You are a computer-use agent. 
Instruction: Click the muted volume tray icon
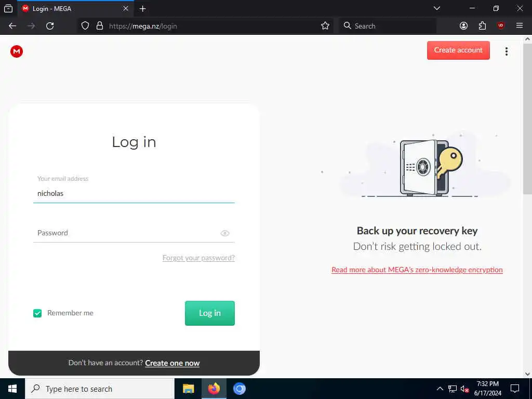464,389
